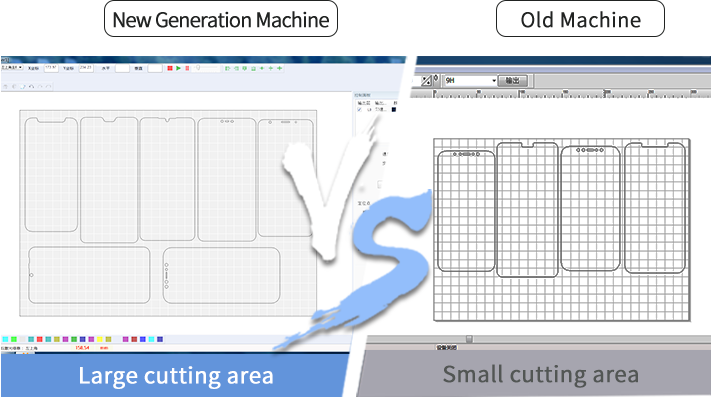The height and width of the screenshot is (397, 711).
Task: Adjust the speed slider handle in top toolbar
Action: click(x=198, y=68)
